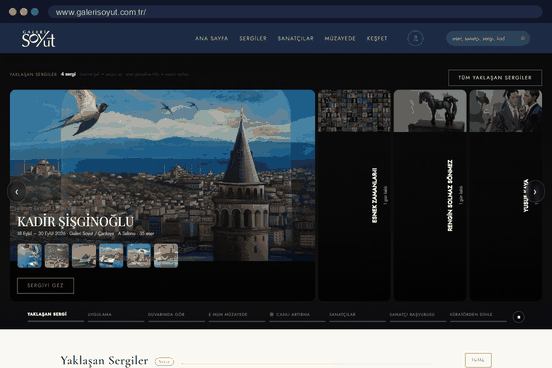Image resolution: width=552 pixels, height=368 pixels.
Task: Select SANATÇI BAŞVURUSU slide tab
Action: (418, 315)
